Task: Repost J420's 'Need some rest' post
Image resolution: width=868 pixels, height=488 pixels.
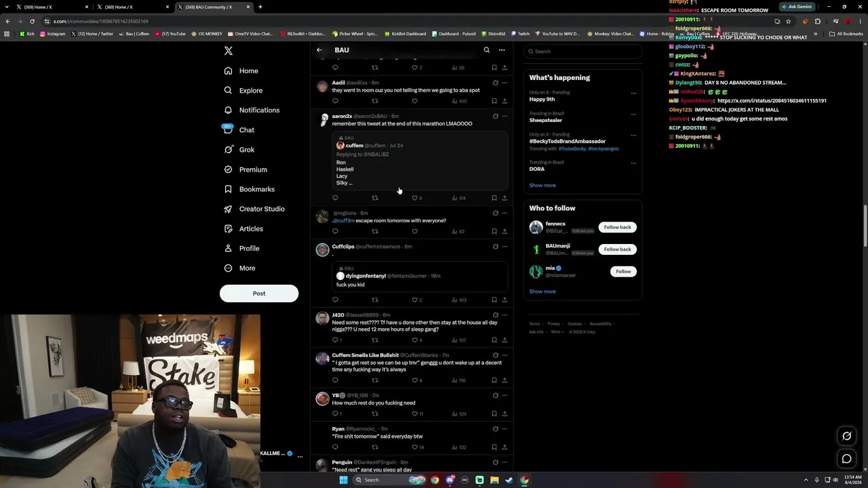Action: click(x=375, y=340)
